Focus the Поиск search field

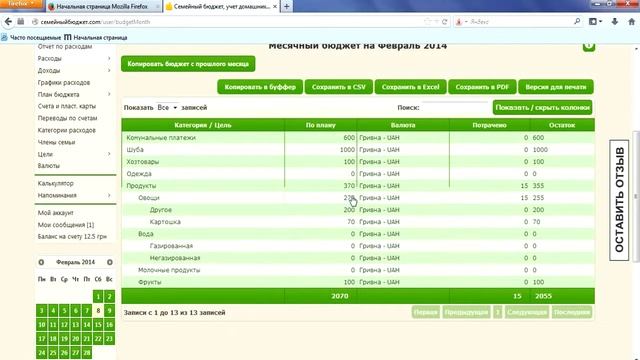[455, 107]
